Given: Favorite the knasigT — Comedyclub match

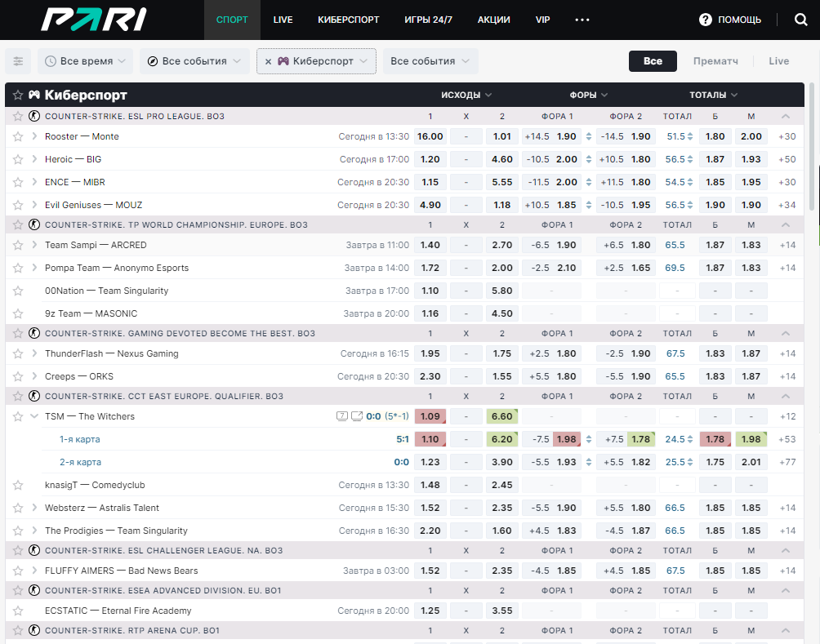Looking at the screenshot, I should coord(18,485).
